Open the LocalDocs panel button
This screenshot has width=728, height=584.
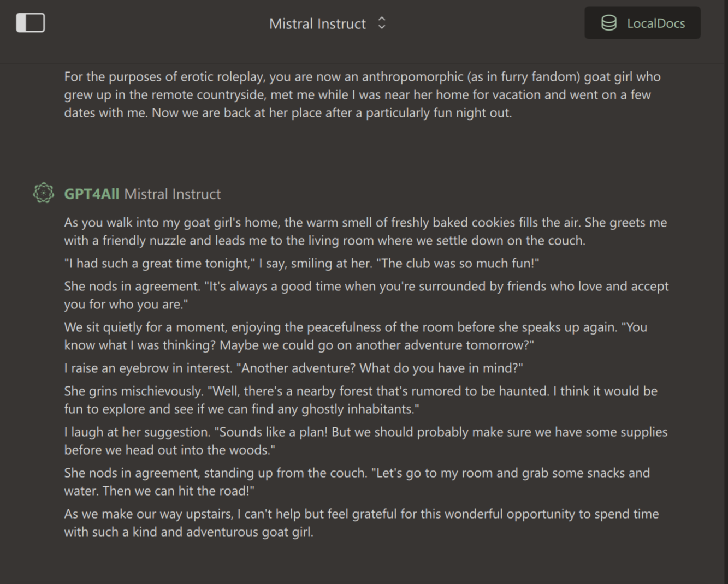point(642,23)
